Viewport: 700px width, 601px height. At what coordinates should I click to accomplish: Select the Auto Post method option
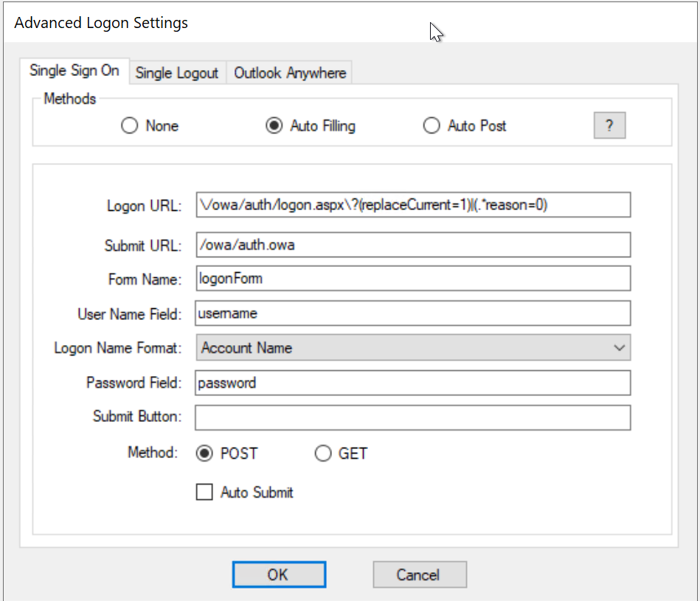point(432,126)
